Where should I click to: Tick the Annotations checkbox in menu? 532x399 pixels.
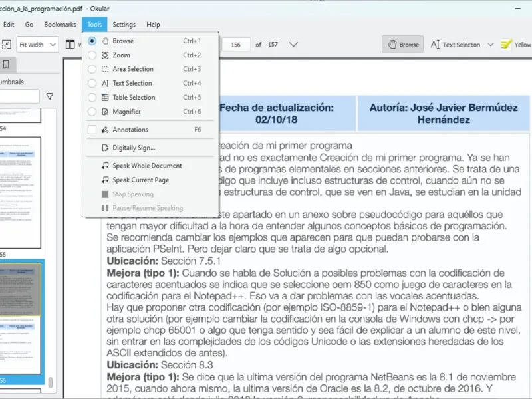(x=92, y=130)
